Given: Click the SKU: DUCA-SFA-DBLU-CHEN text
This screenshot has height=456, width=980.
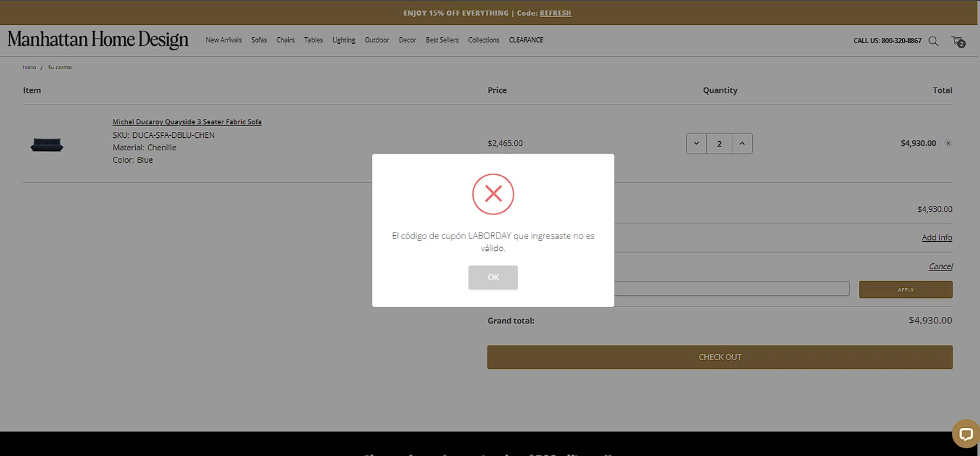Looking at the screenshot, I should point(163,135).
